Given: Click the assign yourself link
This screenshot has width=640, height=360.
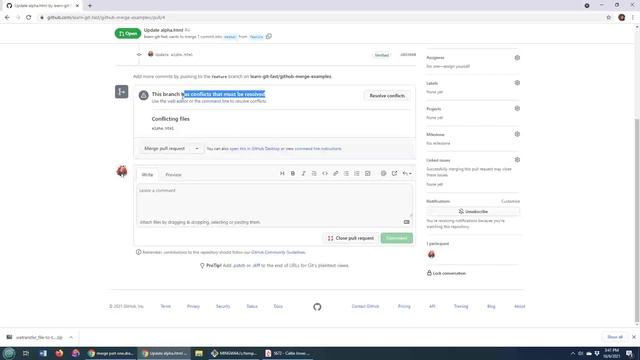Looking at the screenshot, I should coord(457,66).
